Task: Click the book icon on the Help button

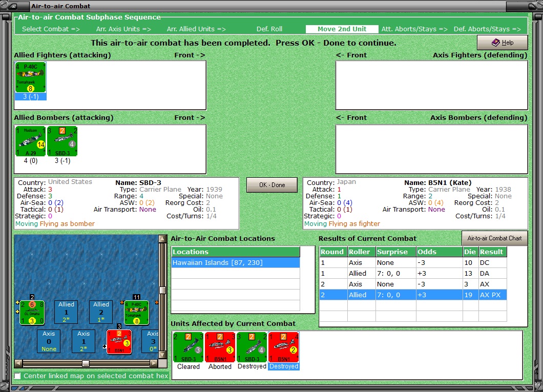Action: [x=495, y=42]
